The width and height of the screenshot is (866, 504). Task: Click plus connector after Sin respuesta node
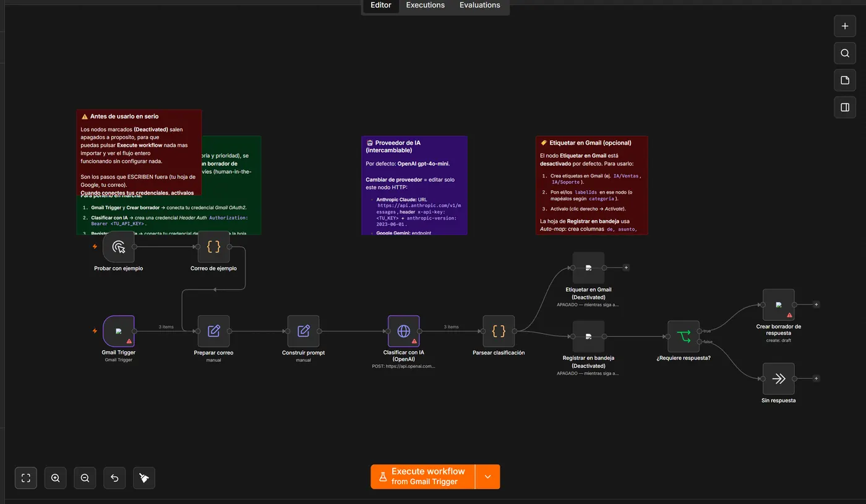816,378
